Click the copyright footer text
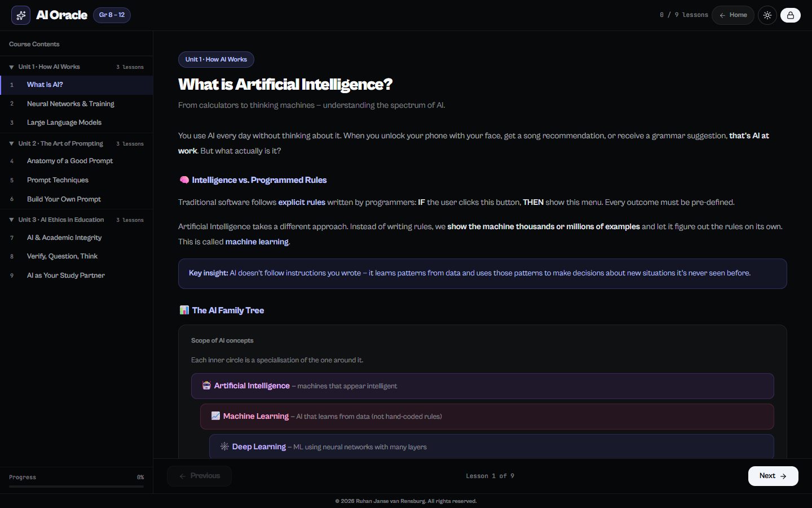Viewport: 812px width, 508px height. pyautogui.click(x=406, y=501)
